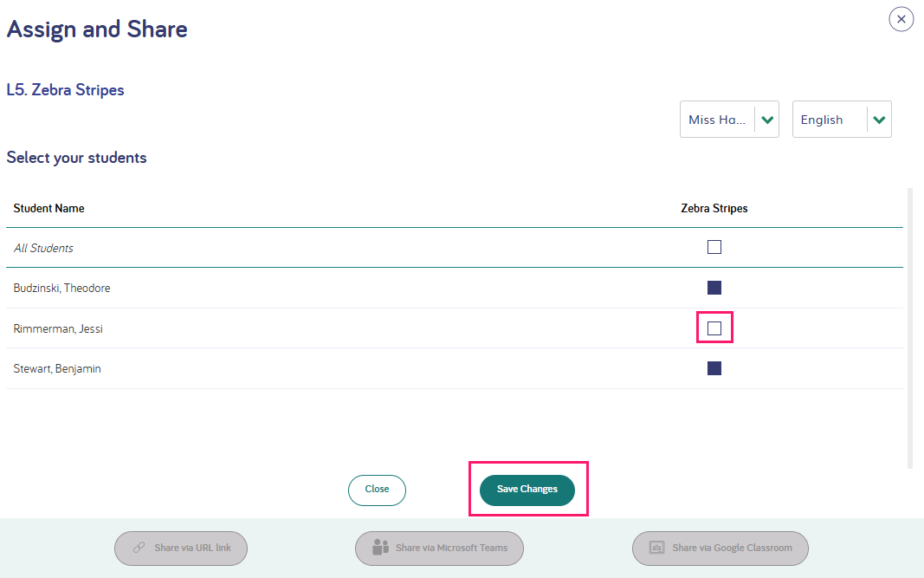Select the 'Budzinski, Theodore' student name
924x578 pixels.
[x=61, y=288]
